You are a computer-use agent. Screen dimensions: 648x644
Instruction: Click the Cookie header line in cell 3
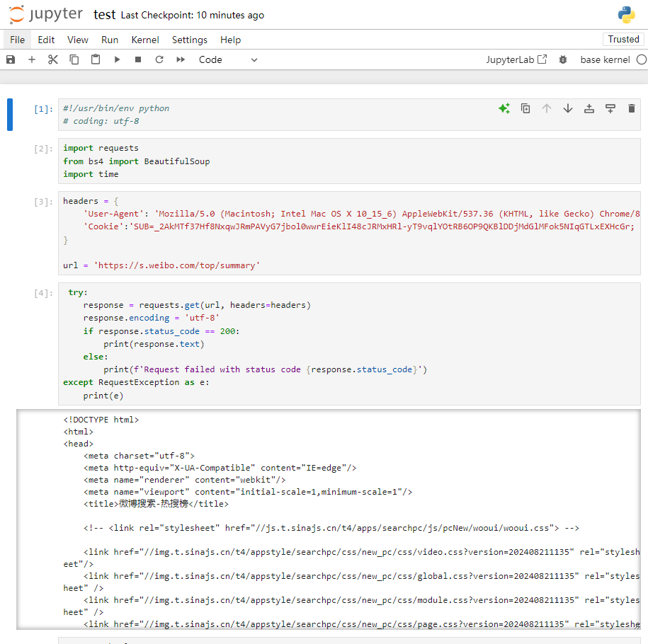pos(360,226)
